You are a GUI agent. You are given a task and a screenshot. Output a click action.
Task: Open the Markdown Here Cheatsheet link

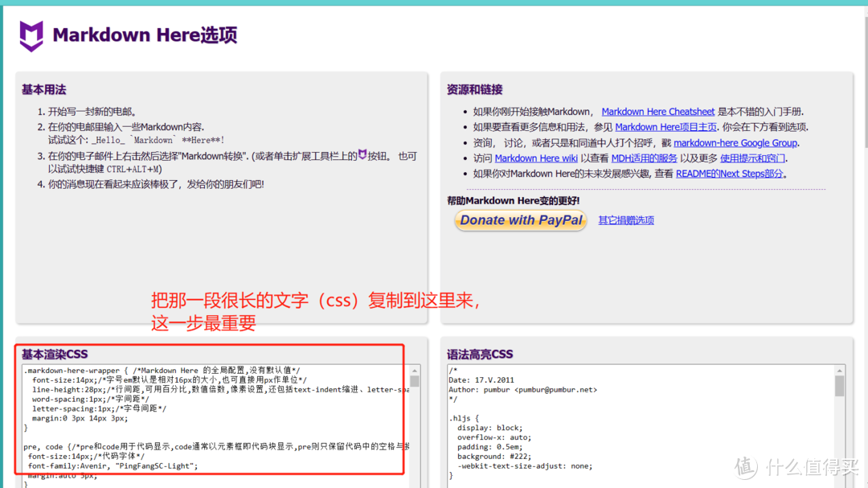point(657,112)
